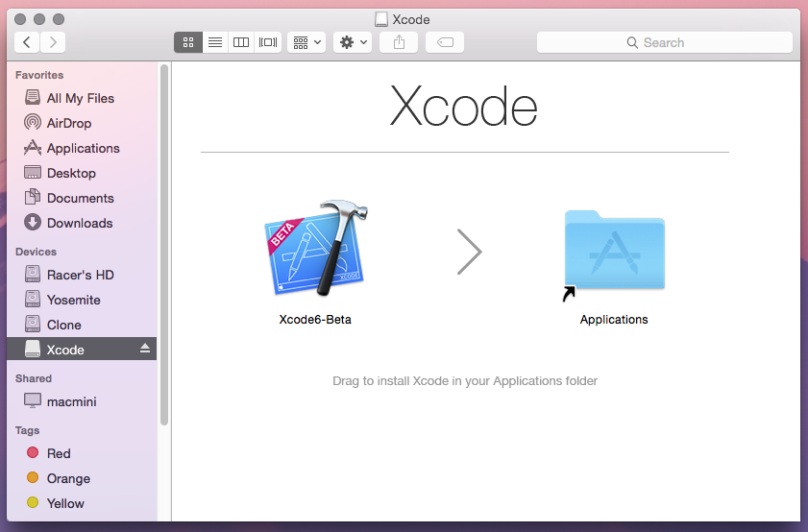Click the Desktop sidebar icon

tap(33, 172)
